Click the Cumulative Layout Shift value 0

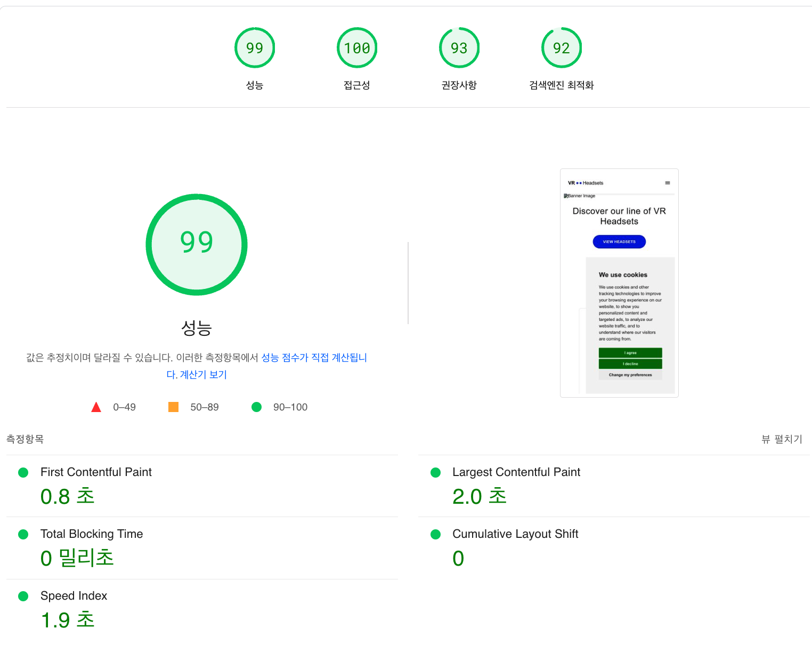point(458,558)
